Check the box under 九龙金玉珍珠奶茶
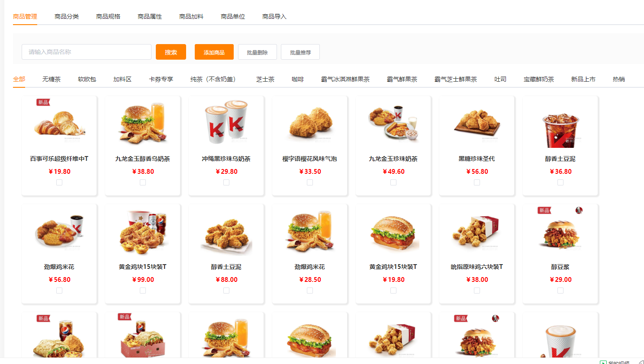Screen dimensions: 644x364 pyautogui.click(x=393, y=182)
